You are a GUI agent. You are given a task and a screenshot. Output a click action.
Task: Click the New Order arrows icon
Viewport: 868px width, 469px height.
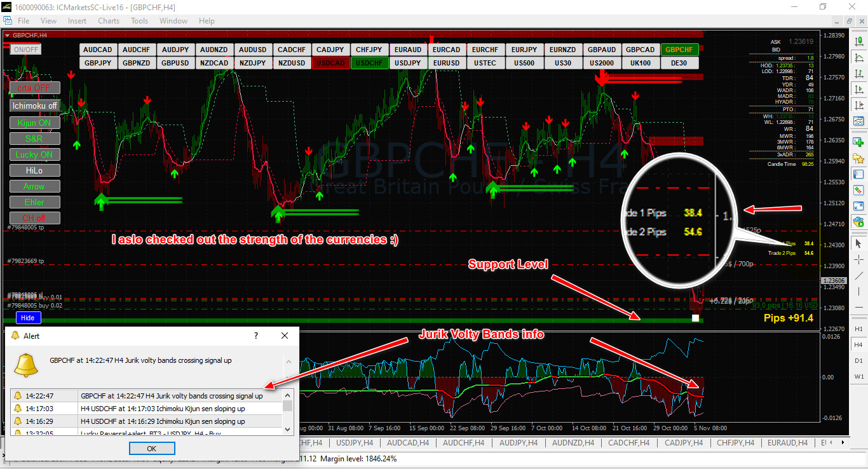coord(859,190)
